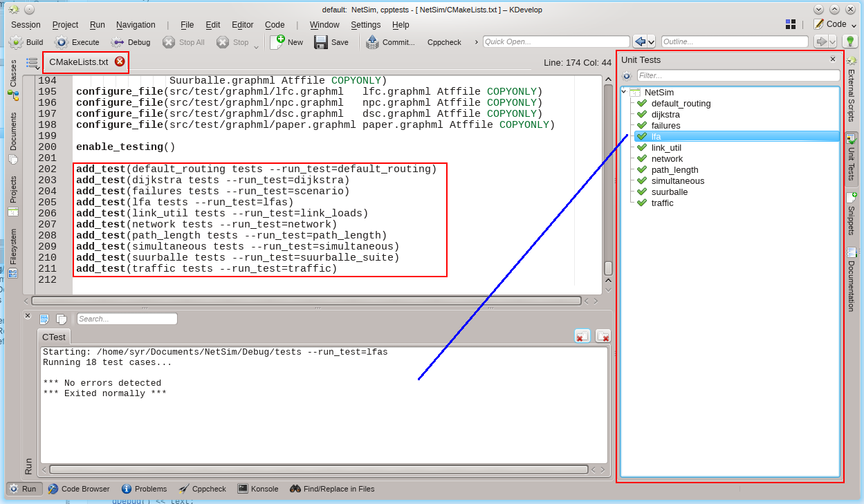Click the Cppcheck toolbar button
Screen dimensions: 864x504
[x=444, y=42]
